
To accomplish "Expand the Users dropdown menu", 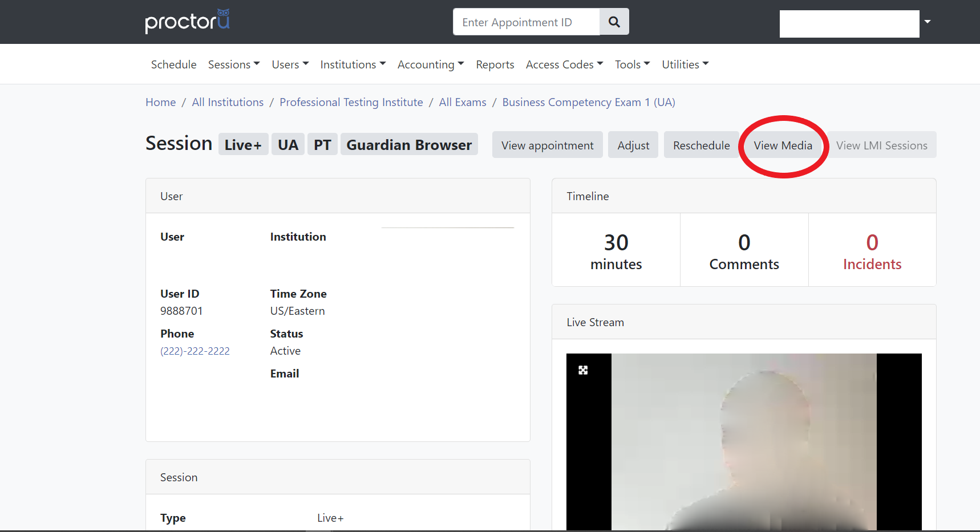I will click(290, 64).
